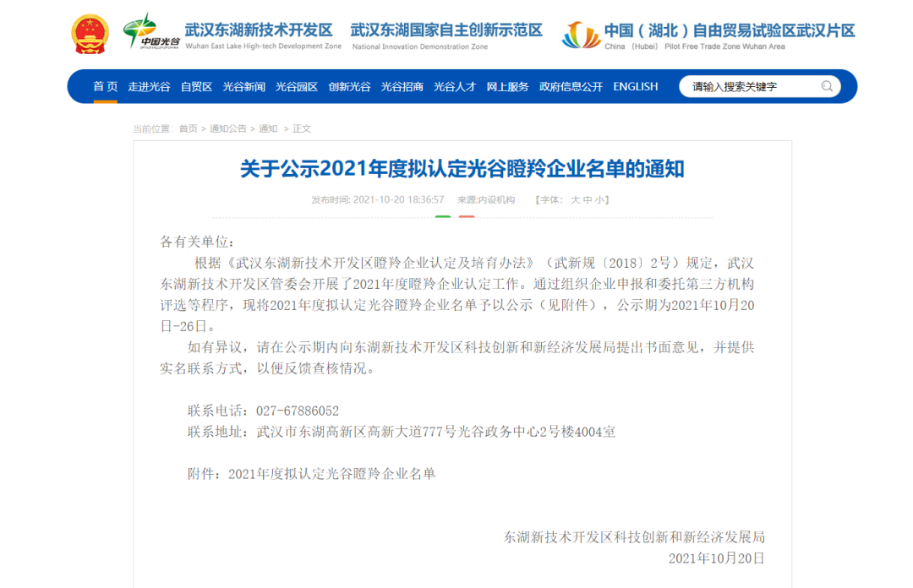Set font size to 大
Viewport: 913px width, 588px height.
point(576,199)
